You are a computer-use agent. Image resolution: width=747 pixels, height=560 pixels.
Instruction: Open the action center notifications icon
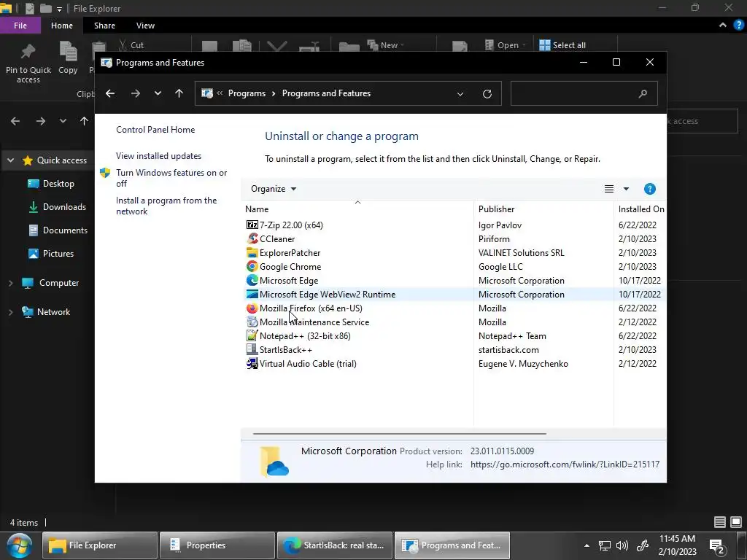coord(716,545)
